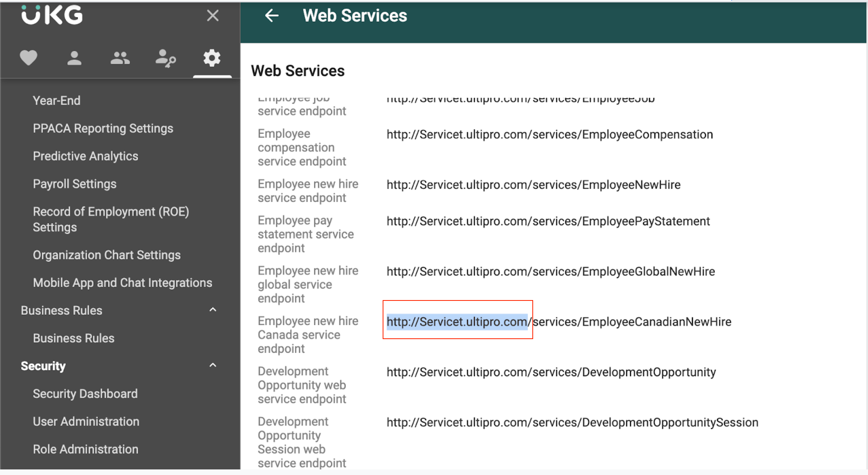The width and height of the screenshot is (868, 475).
Task: Open Security Dashboard
Action: click(x=85, y=394)
